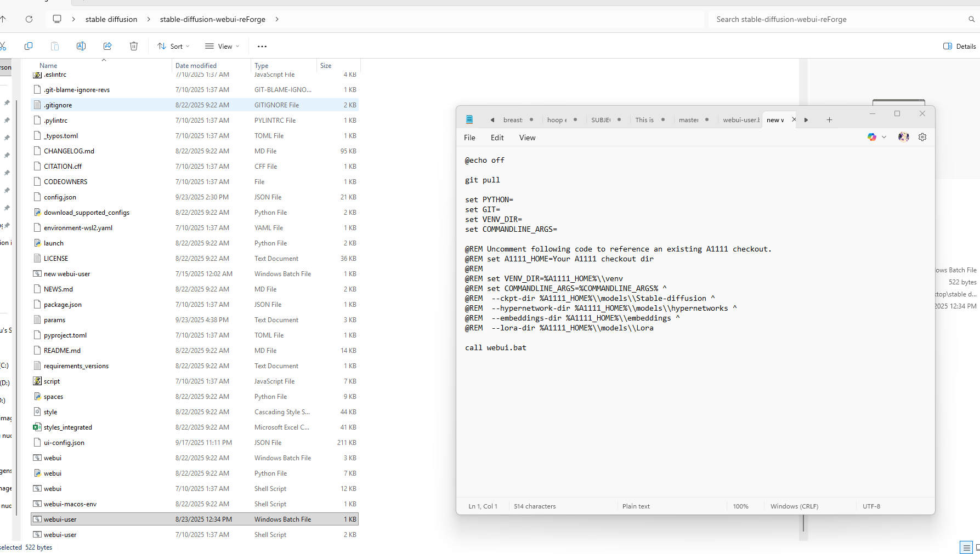Click the Cut icon in Explorer toolbar

pyautogui.click(x=3, y=46)
